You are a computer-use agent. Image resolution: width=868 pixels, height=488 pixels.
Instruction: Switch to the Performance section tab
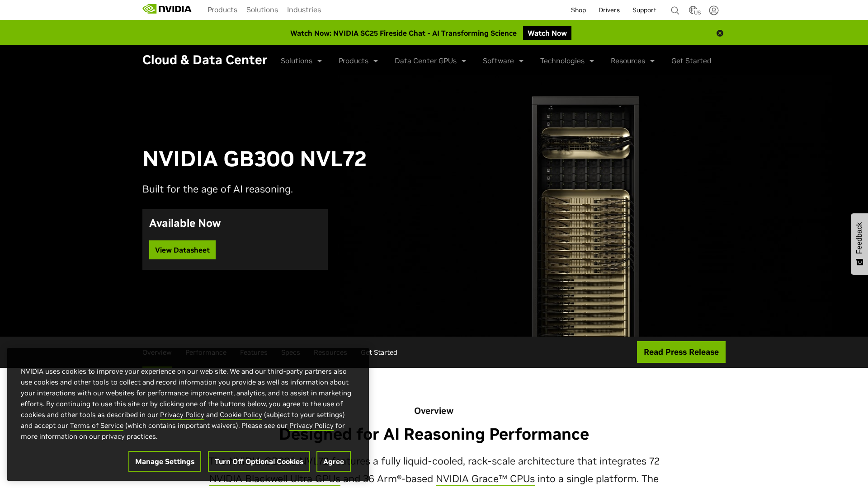click(206, 352)
